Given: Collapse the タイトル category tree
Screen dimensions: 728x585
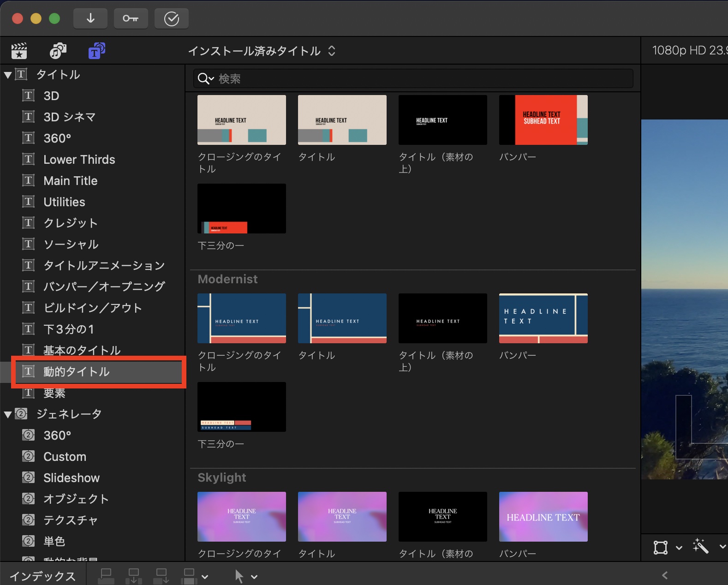Looking at the screenshot, I should [8, 75].
